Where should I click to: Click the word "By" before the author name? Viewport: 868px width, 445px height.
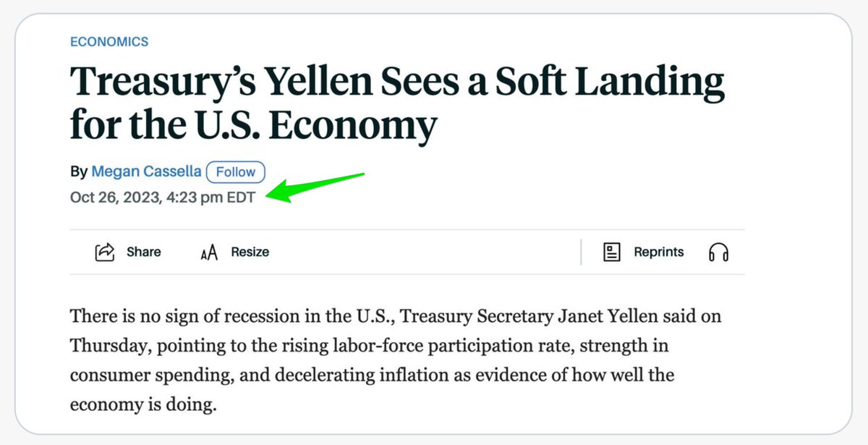pos(78,172)
